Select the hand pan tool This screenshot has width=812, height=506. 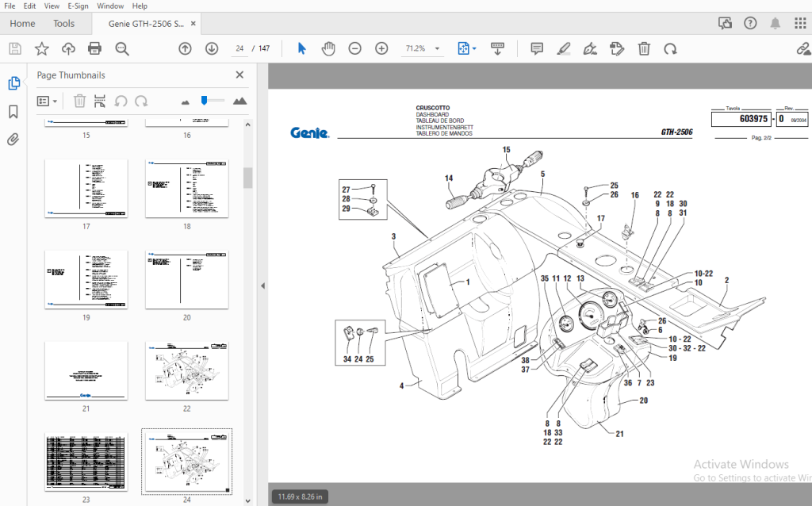(x=328, y=48)
